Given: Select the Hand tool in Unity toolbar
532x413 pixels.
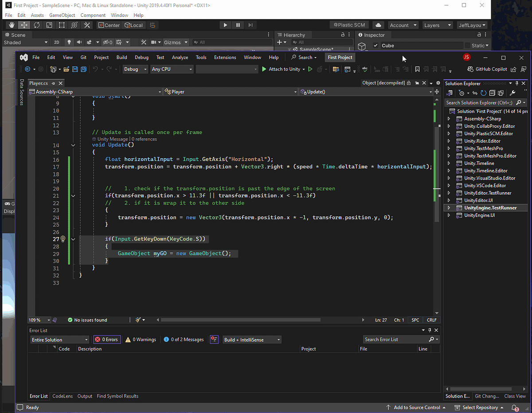Looking at the screenshot, I should point(12,25).
